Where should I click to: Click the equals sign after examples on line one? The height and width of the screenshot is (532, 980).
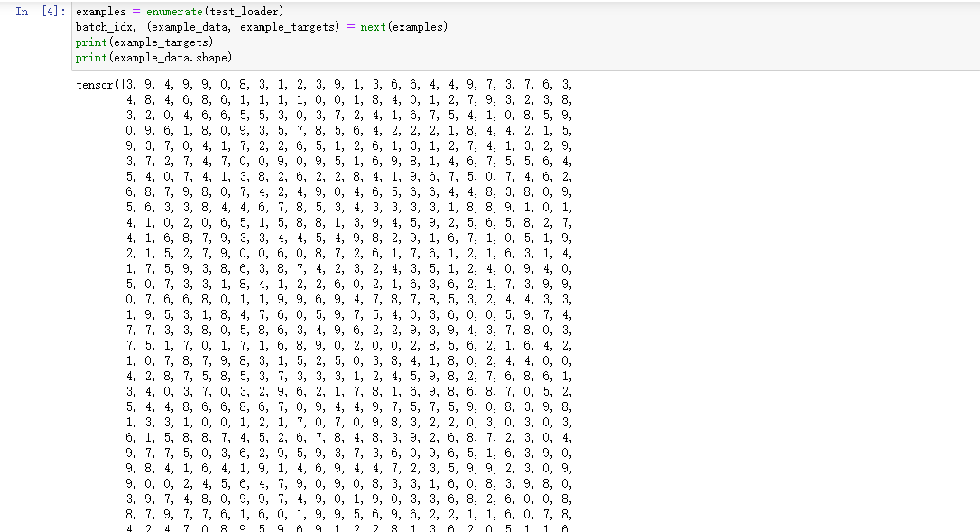pos(136,11)
